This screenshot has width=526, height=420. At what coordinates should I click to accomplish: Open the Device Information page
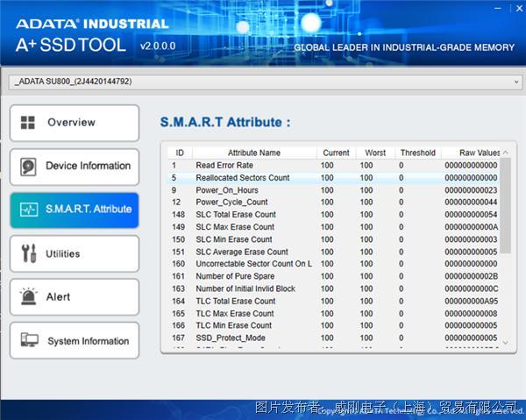coord(75,167)
